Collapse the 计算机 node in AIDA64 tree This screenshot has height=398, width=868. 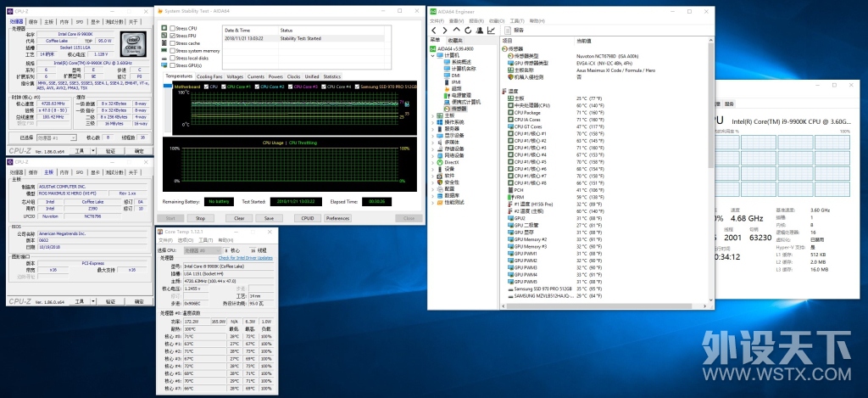[x=433, y=55]
